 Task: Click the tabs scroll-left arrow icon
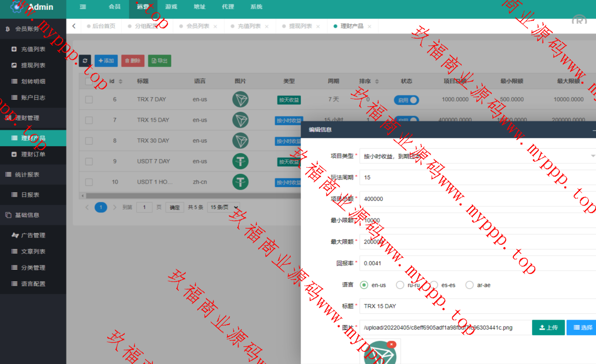click(x=74, y=26)
